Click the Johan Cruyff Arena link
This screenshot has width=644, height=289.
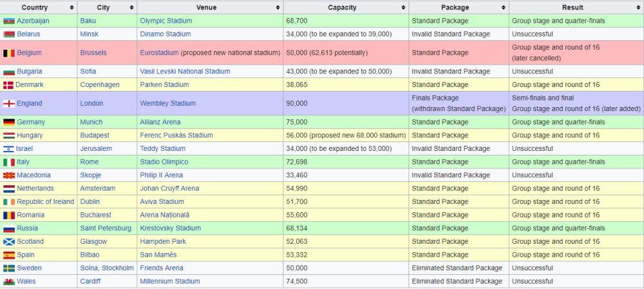169,189
